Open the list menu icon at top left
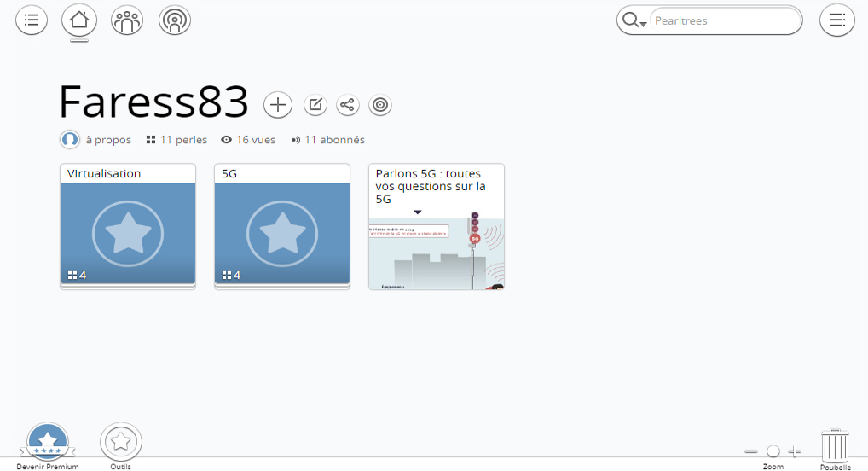The image size is (868, 471). (32, 20)
